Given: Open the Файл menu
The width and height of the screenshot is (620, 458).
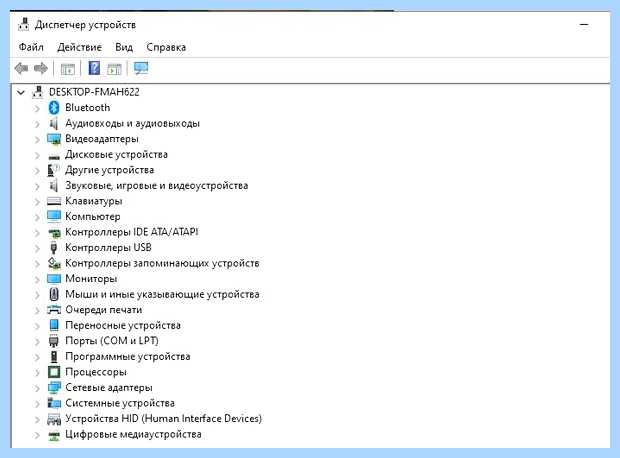Looking at the screenshot, I should 31,47.
